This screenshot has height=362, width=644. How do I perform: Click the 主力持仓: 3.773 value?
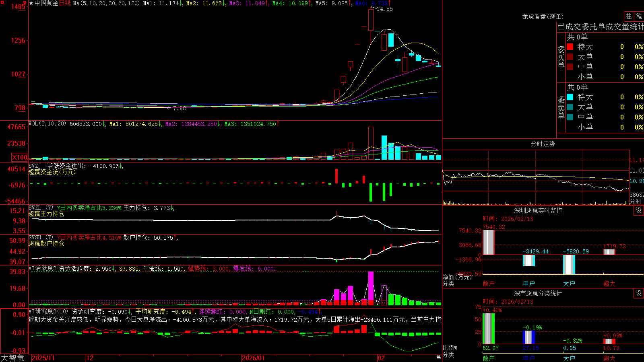click(x=149, y=208)
